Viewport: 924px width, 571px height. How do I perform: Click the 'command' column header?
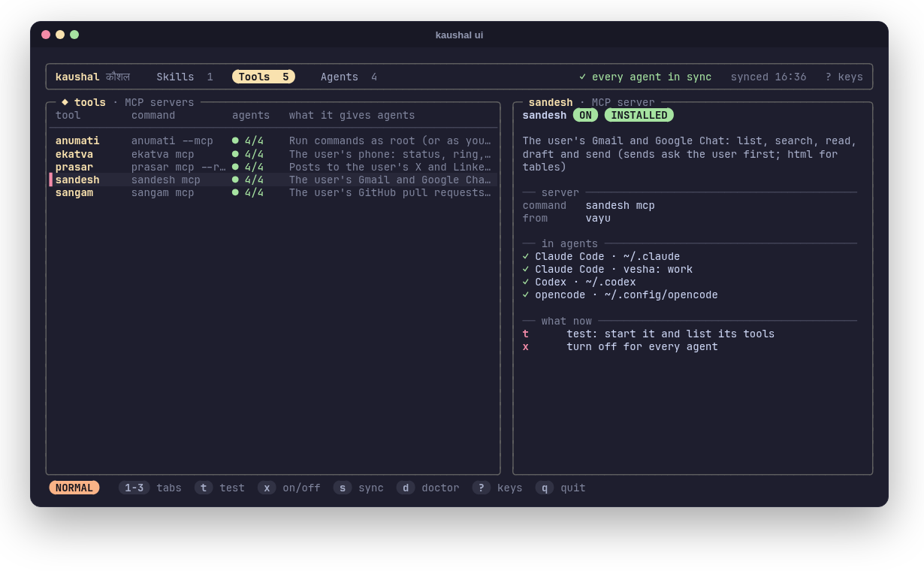click(x=153, y=115)
